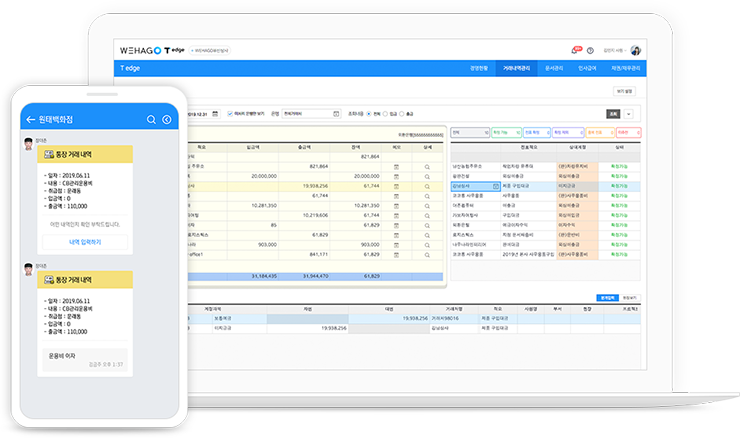Tap the search magnifier in mobile chat header

151,120
